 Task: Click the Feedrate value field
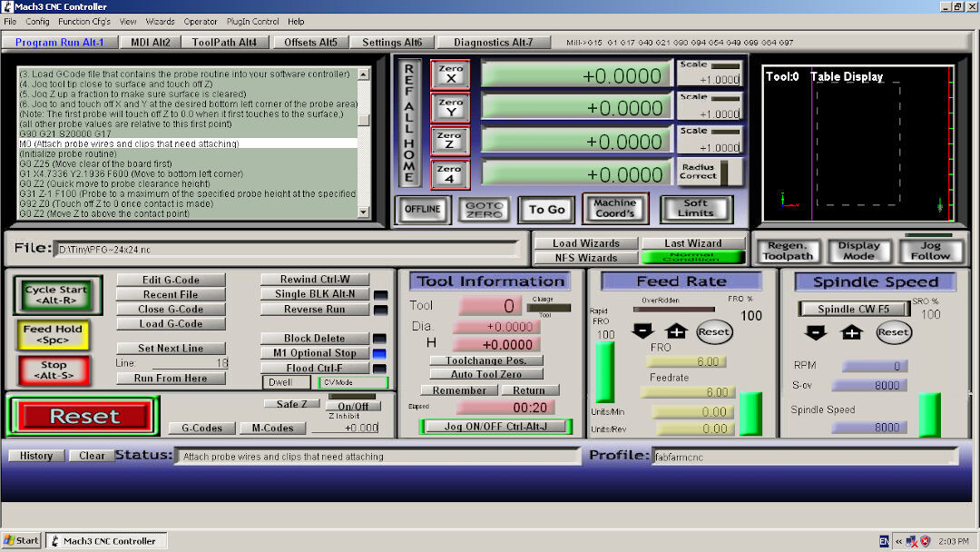pos(686,392)
